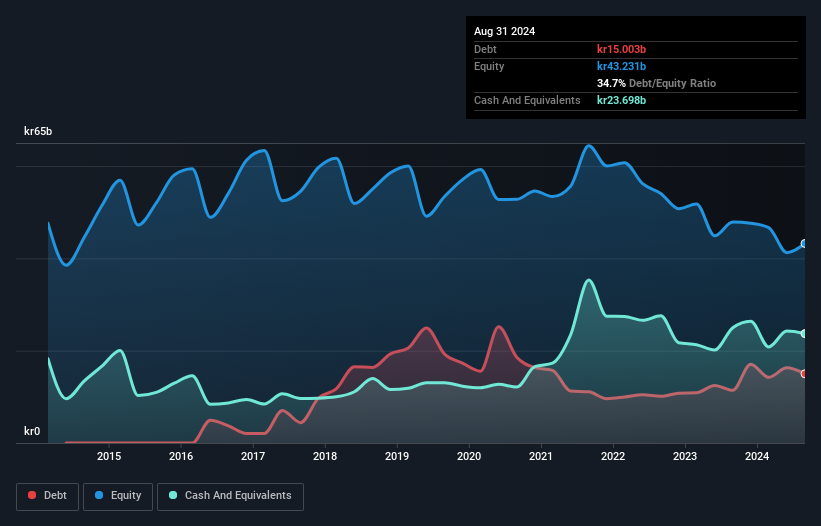This screenshot has width=821, height=526.
Task: Select the blue Equity endpoint marker on the chart
Action: coord(804,244)
